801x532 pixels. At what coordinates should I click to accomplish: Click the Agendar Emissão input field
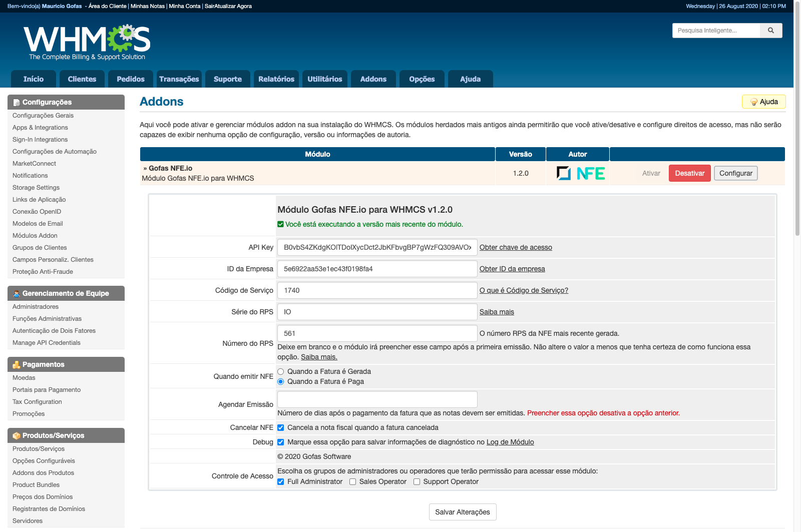click(377, 399)
